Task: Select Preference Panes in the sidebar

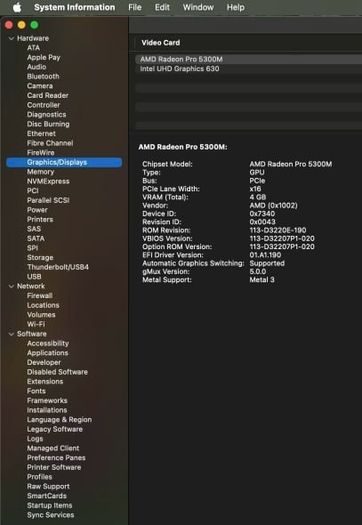Action: coord(56,458)
